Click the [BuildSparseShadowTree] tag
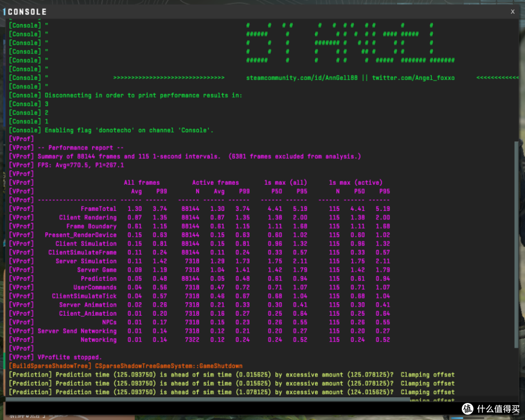 (50, 366)
